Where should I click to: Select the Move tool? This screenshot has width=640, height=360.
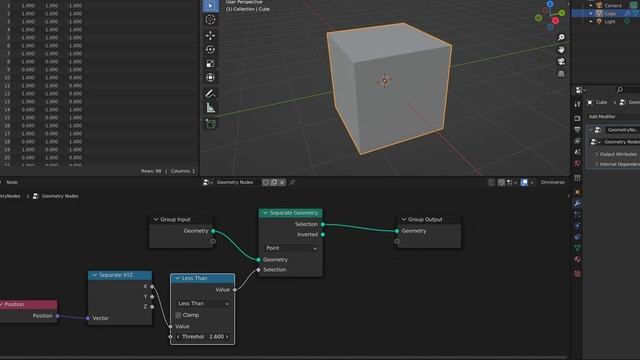[x=210, y=36]
